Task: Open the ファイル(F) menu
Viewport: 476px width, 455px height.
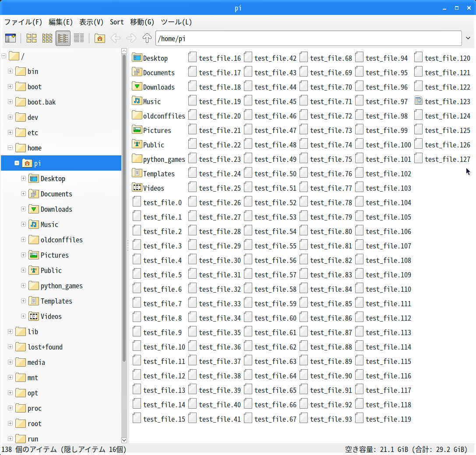Action: 23,22
